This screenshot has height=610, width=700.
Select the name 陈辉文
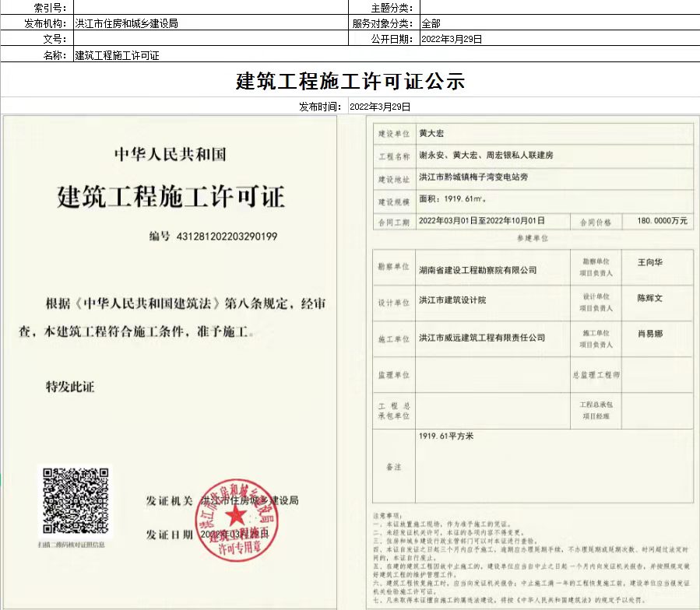click(650, 298)
